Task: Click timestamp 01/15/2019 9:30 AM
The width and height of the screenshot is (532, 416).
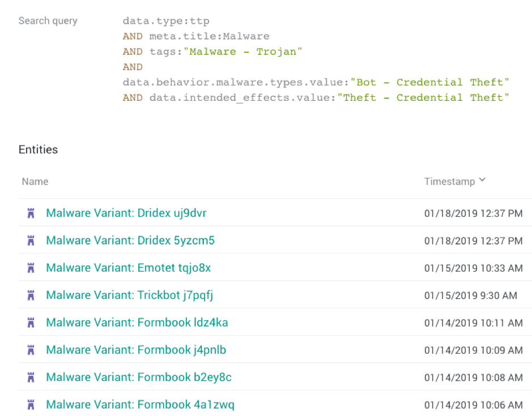Action: [471, 295]
